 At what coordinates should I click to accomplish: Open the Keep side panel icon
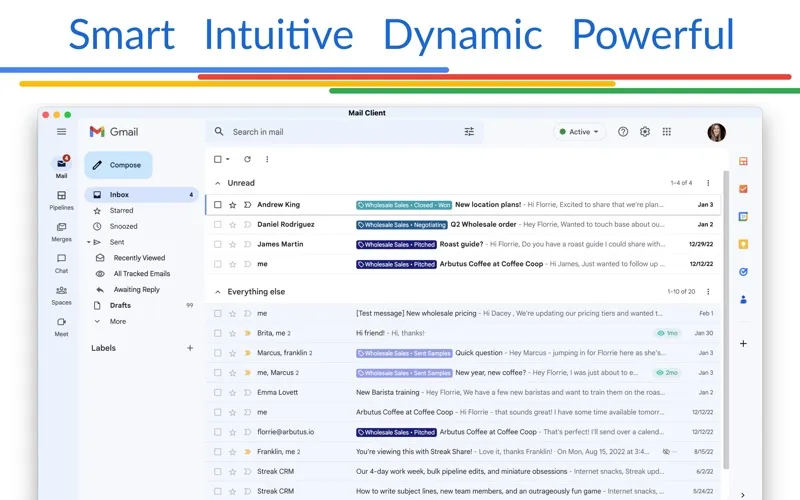pos(743,244)
